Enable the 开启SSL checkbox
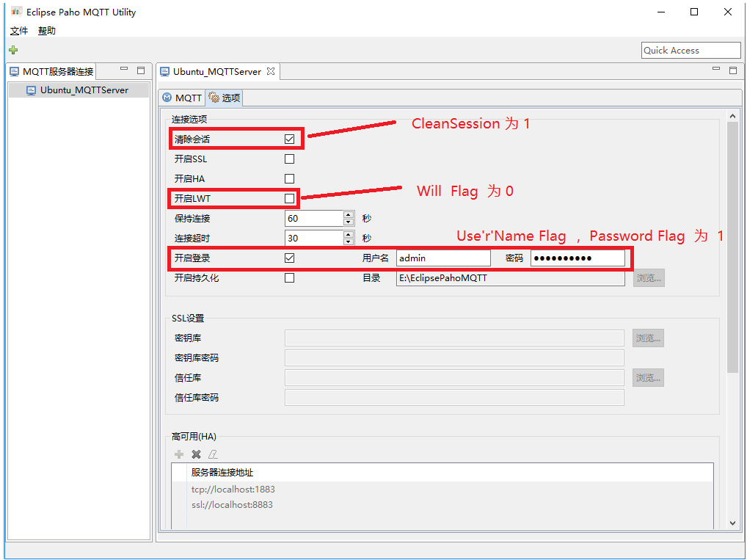747x560 pixels. pyautogui.click(x=289, y=159)
